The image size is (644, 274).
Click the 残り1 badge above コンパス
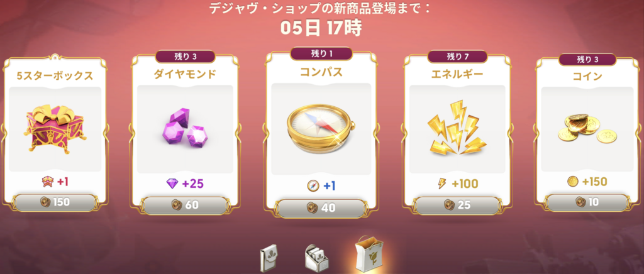tap(321, 54)
